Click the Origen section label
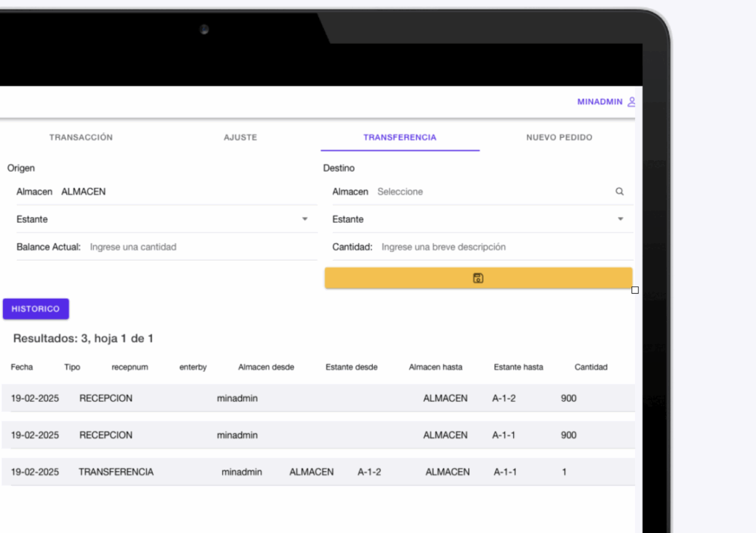This screenshot has width=756, height=533. (21, 168)
